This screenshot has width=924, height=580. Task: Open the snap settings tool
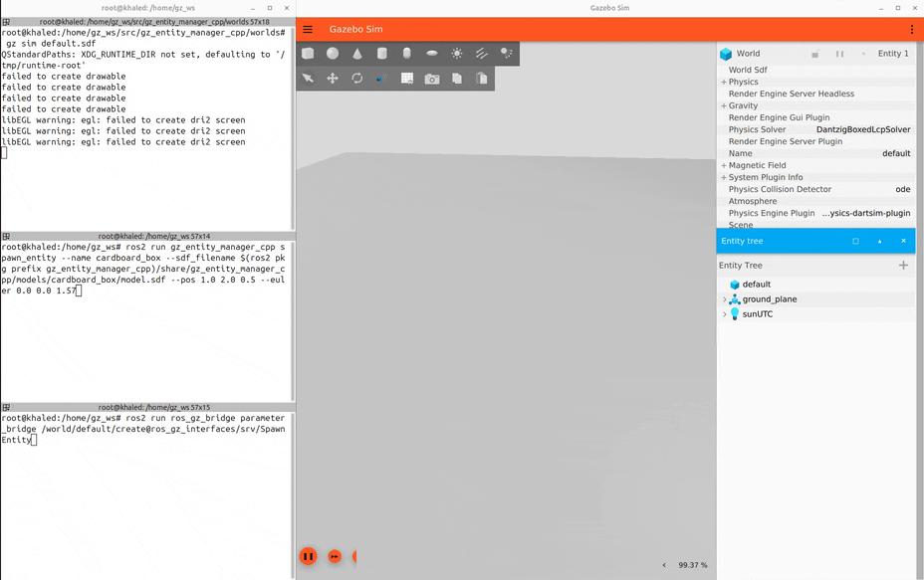point(382,79)
